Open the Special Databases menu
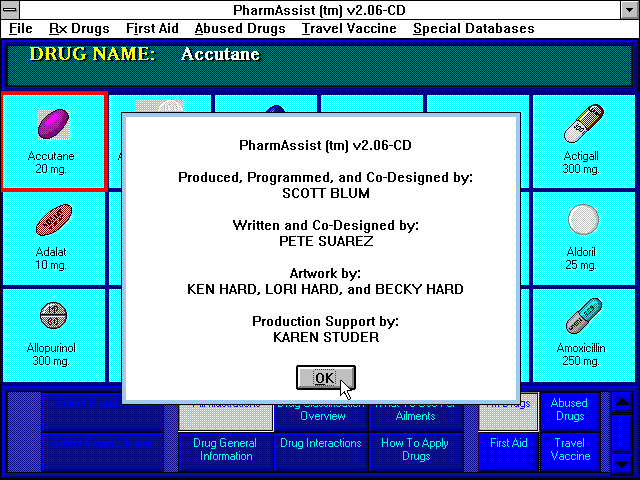Image resolution: width=640 pixels, height=480 pixels. [473, 29]
